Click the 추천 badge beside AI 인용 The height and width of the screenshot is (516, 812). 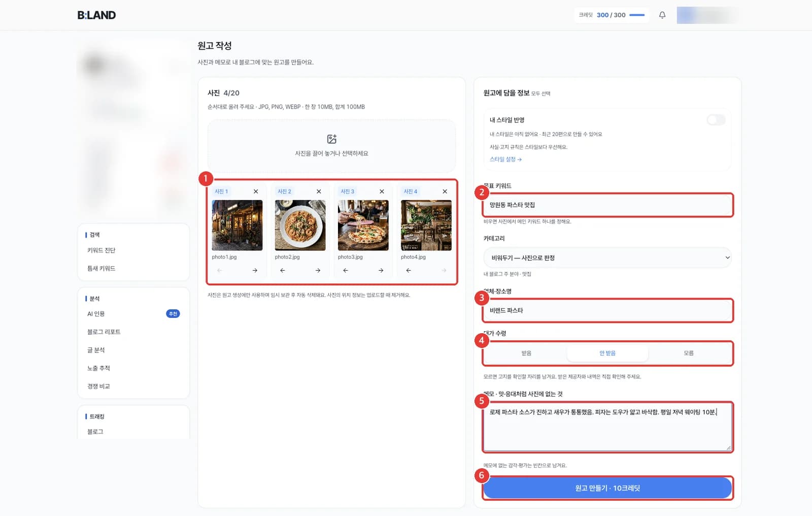click(x=173, y=314)
